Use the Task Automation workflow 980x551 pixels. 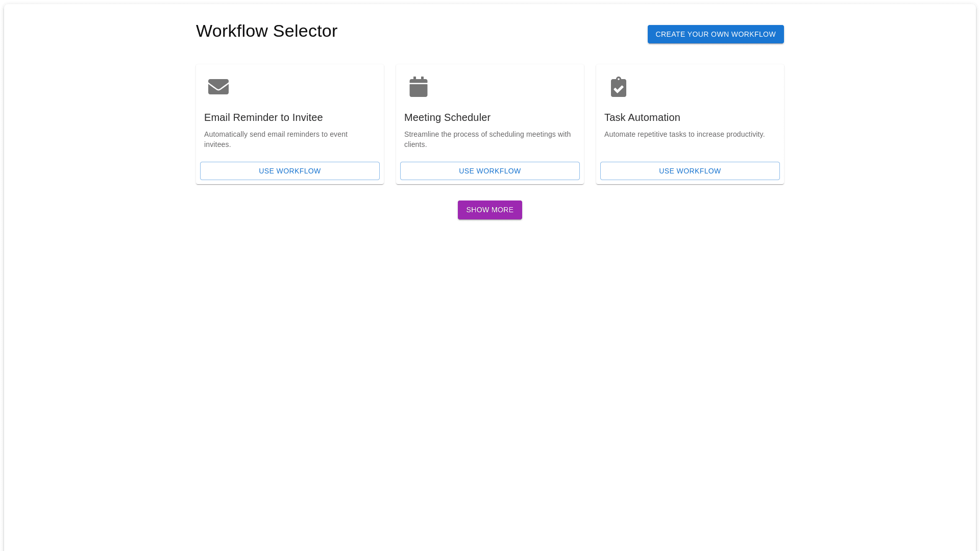[690, 171]
